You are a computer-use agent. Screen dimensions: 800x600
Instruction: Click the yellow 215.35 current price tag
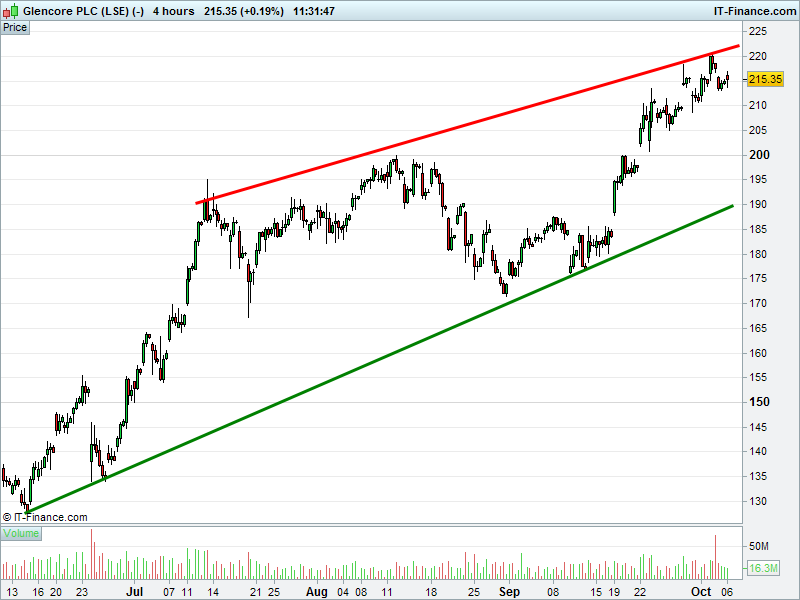click(765, 79)
